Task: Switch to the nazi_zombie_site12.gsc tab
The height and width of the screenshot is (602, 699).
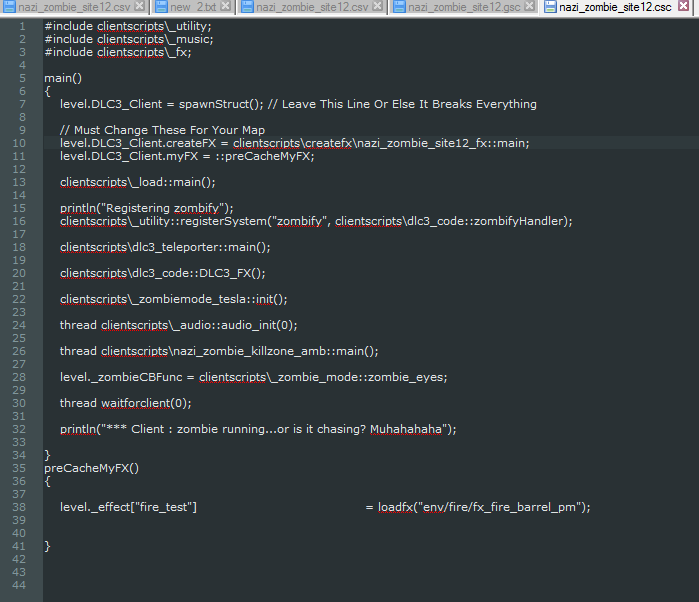Action: pos(464,7)
